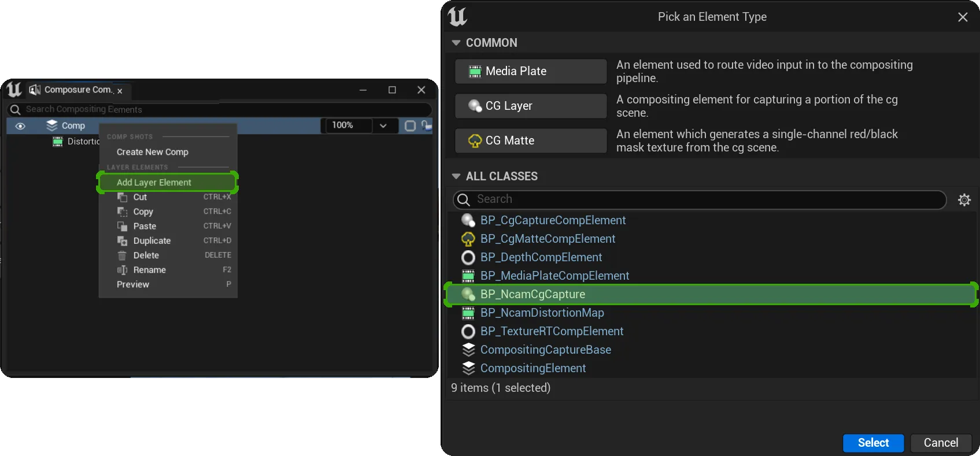This screenshot has height=456, width=980.
Task: Collapse the ALL CLASSES section
Action: [x=456, y=176]
